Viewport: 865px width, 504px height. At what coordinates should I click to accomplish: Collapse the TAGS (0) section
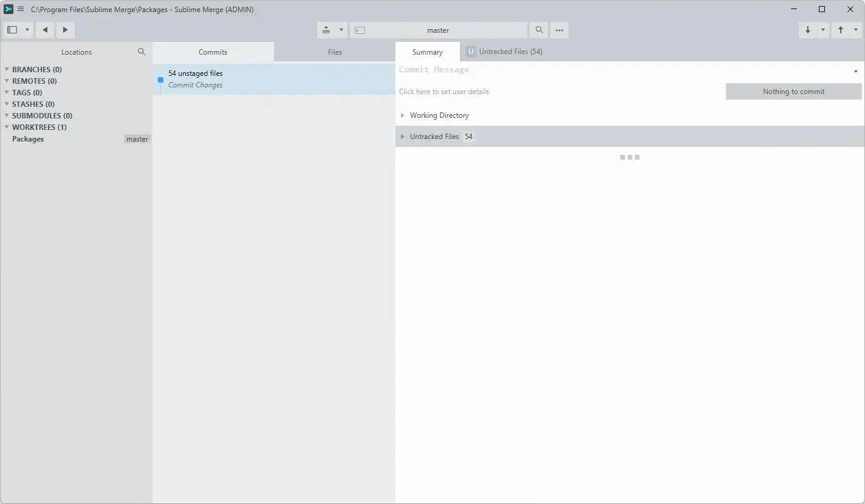click(x=7, y=93)
